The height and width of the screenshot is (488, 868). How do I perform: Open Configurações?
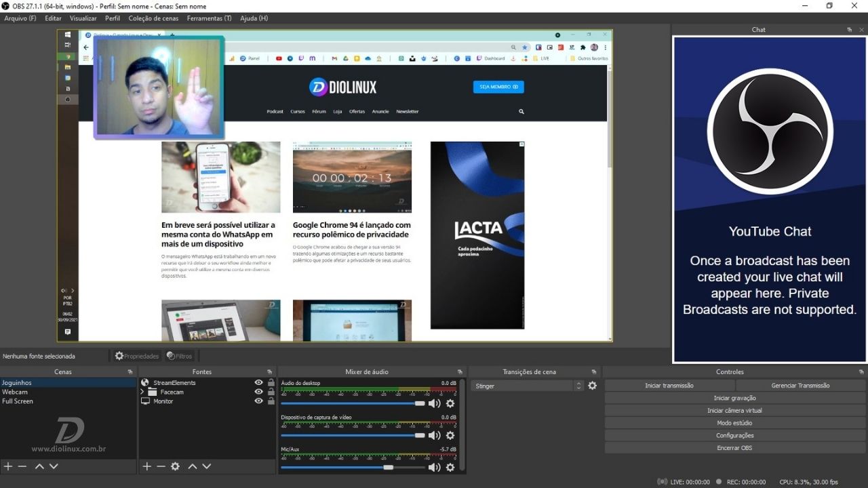[x=734, y=436]
